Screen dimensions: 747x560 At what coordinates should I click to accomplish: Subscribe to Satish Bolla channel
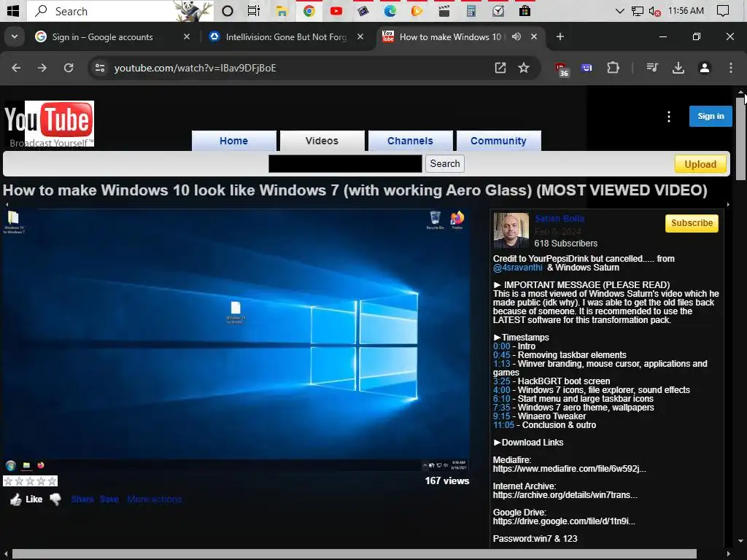692,223
